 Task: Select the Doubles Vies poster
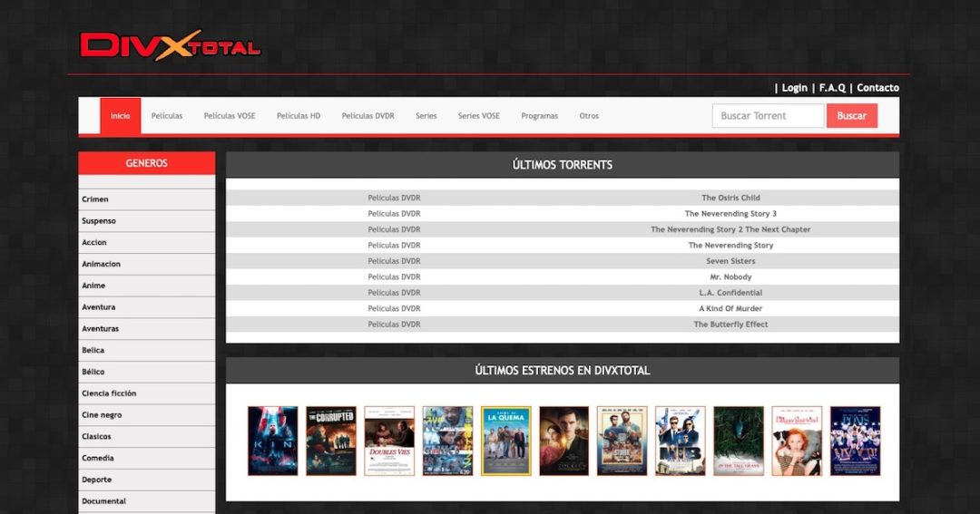click(389, 441)
